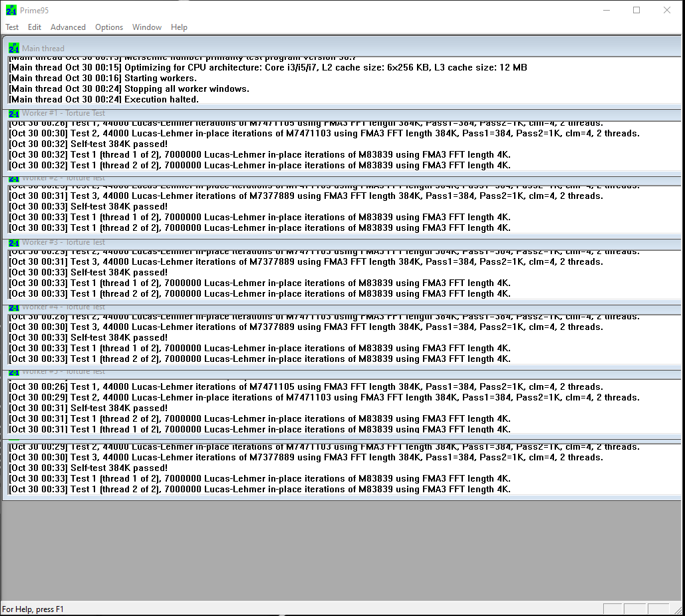Image resolution: width=685 pixels, height=616 pixels.
Task: Click Worker #2 'Self-test 384K passed!' line
Action: (x=88, y=207)
